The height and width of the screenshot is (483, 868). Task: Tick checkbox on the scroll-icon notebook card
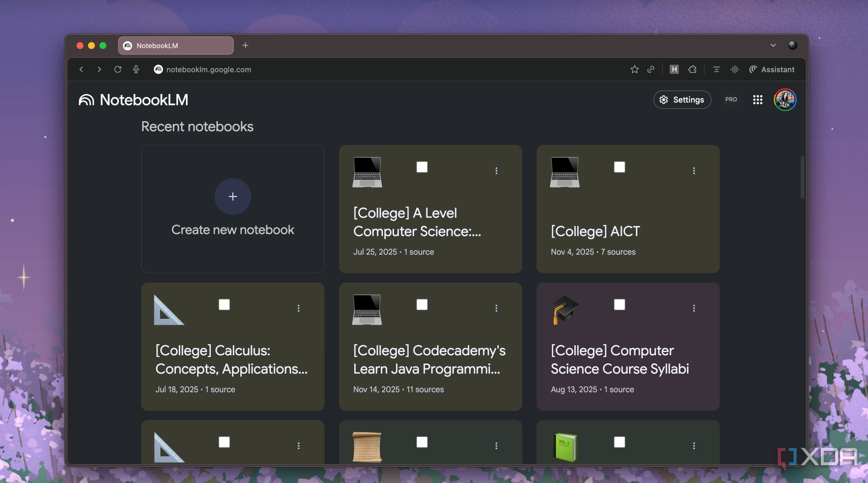point(422,442)
